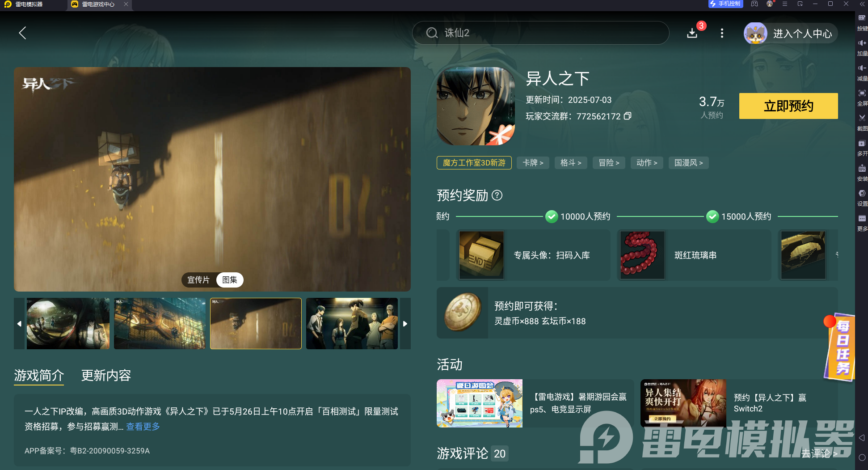
Task: Open 手机控制 phone control in title bar
Action: (x=725, y=4)
